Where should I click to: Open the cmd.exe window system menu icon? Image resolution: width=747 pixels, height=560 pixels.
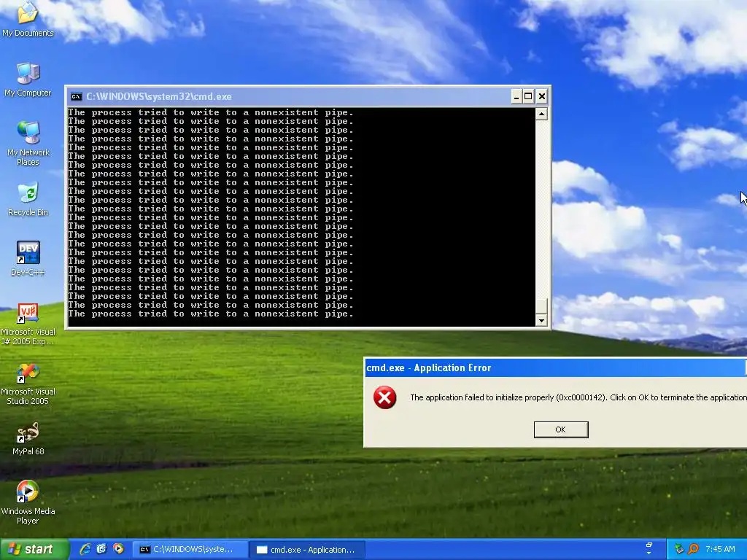tap(76, 97)
